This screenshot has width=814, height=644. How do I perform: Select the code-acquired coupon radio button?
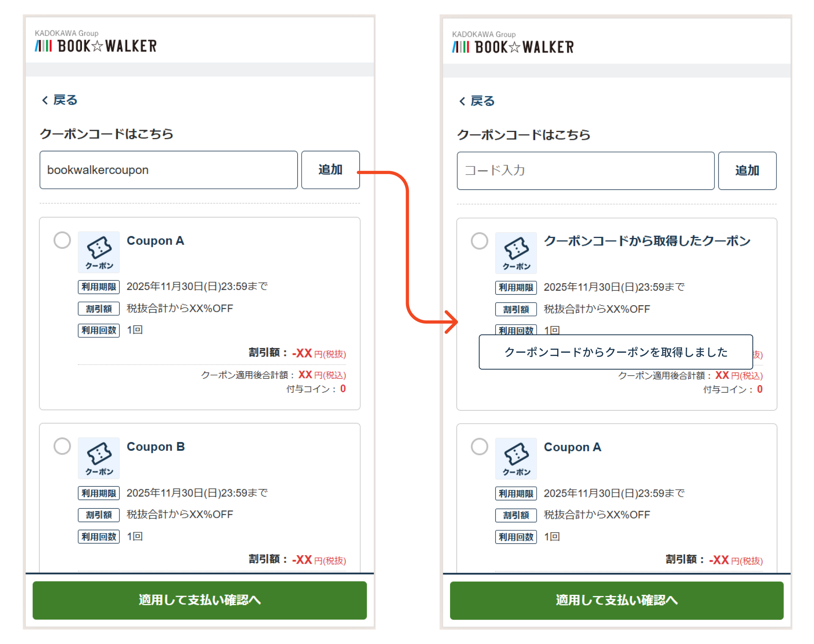pyautogui.click(x=479, y=241)
